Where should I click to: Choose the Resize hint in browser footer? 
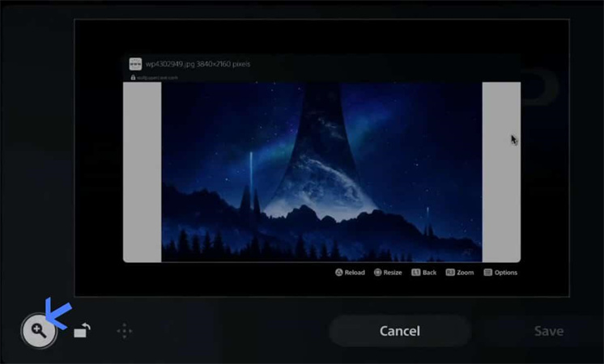(x=388, y=273)
